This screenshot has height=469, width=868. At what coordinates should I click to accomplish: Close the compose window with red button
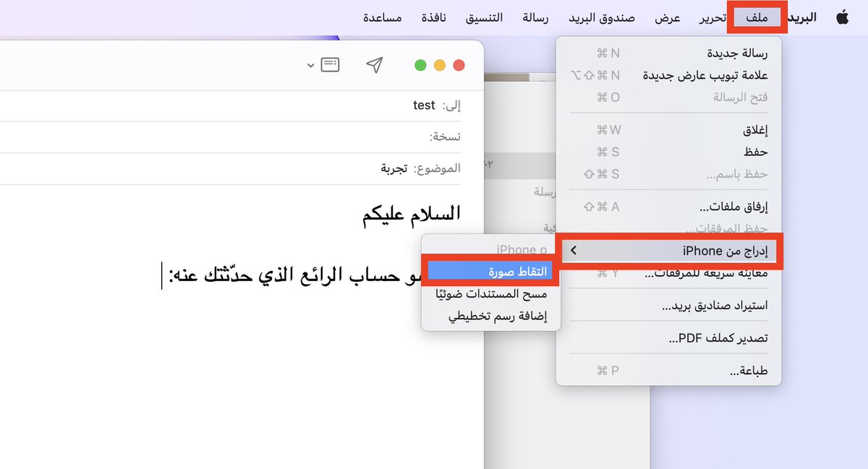click(459, 65)
